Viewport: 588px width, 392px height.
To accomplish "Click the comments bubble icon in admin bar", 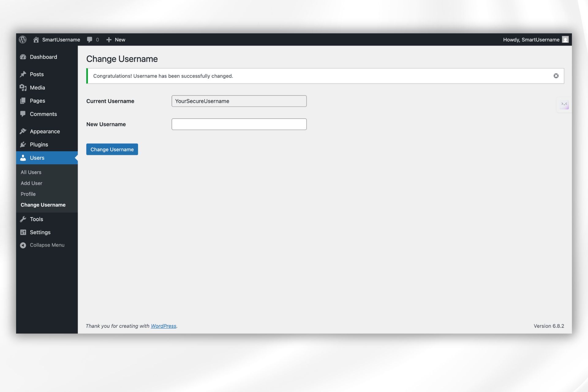I will (x=89, y=40).
